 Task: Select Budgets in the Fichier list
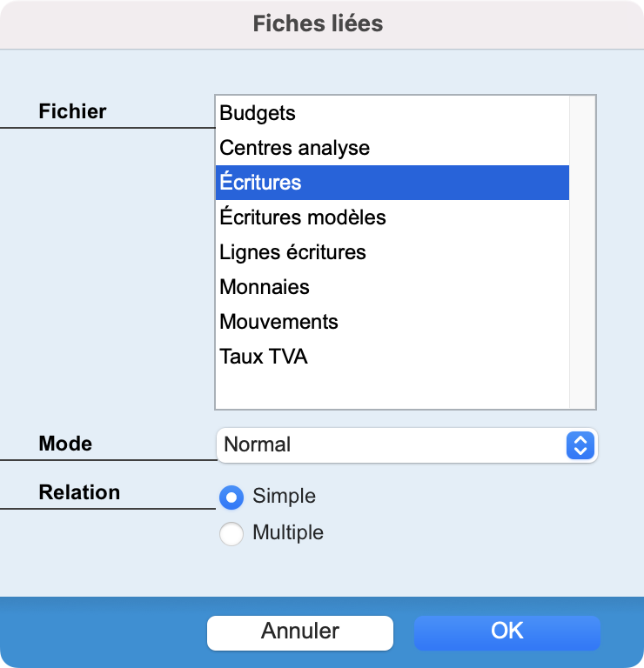pos(392,113)
